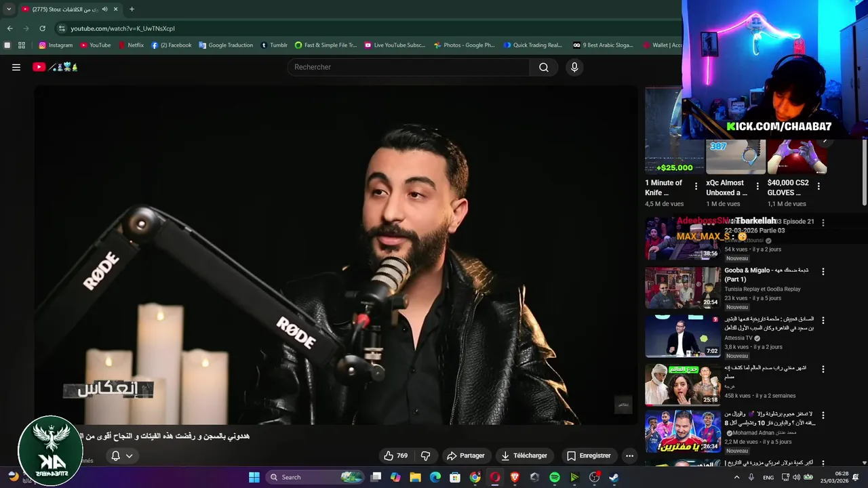The height and width of the screenshot is (488, 868).
Task: Dislike the video with thumbs down
Action: point(426,455)
